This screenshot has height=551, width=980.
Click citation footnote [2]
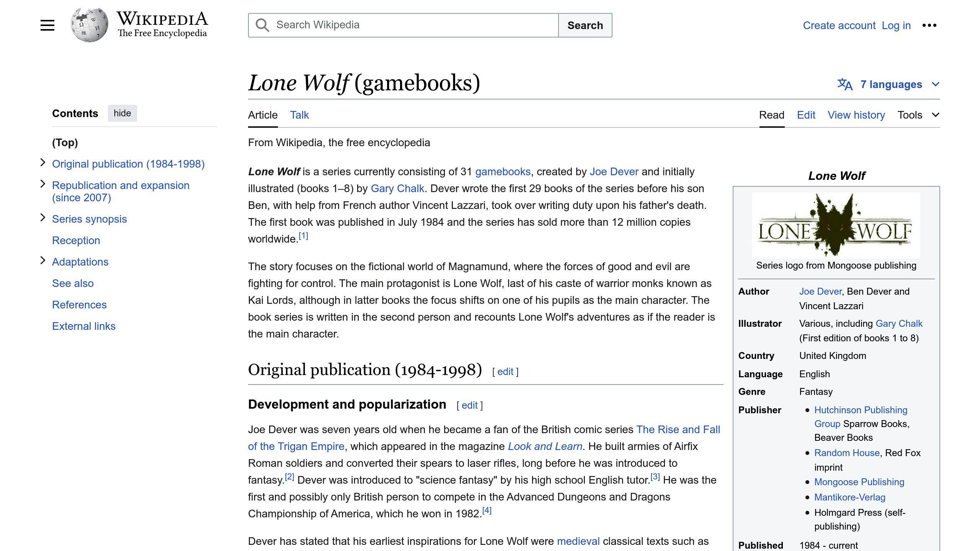[289, 477]
